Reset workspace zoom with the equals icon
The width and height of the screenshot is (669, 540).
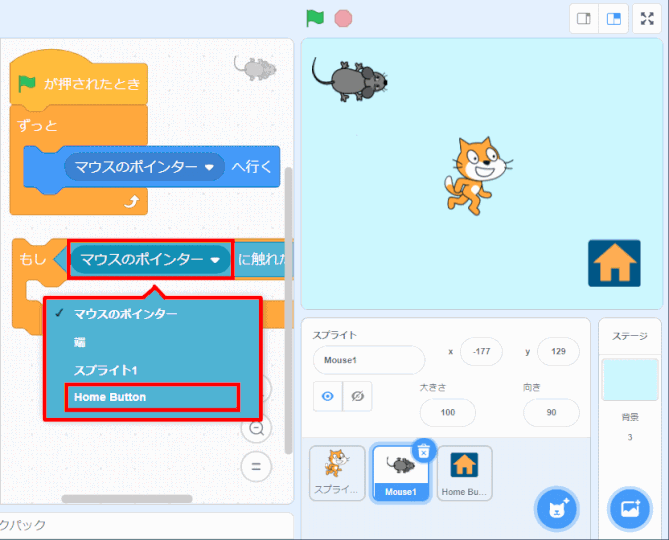pos(256,467)
